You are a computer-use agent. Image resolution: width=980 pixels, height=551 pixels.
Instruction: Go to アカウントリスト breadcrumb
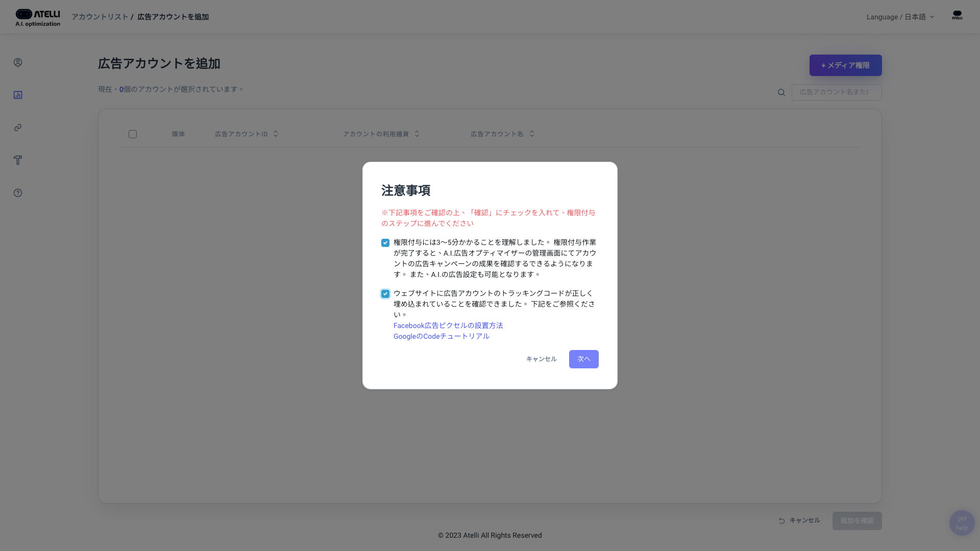[x=100, y=17]
